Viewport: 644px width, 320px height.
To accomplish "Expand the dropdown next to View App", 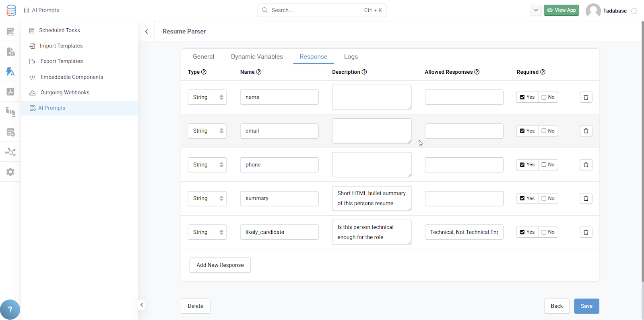I will [536, 10].
